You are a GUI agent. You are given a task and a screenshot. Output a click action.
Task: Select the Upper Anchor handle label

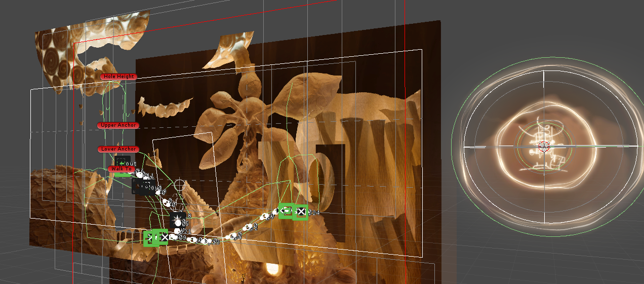pyautogui.click(x=117, y=125)
